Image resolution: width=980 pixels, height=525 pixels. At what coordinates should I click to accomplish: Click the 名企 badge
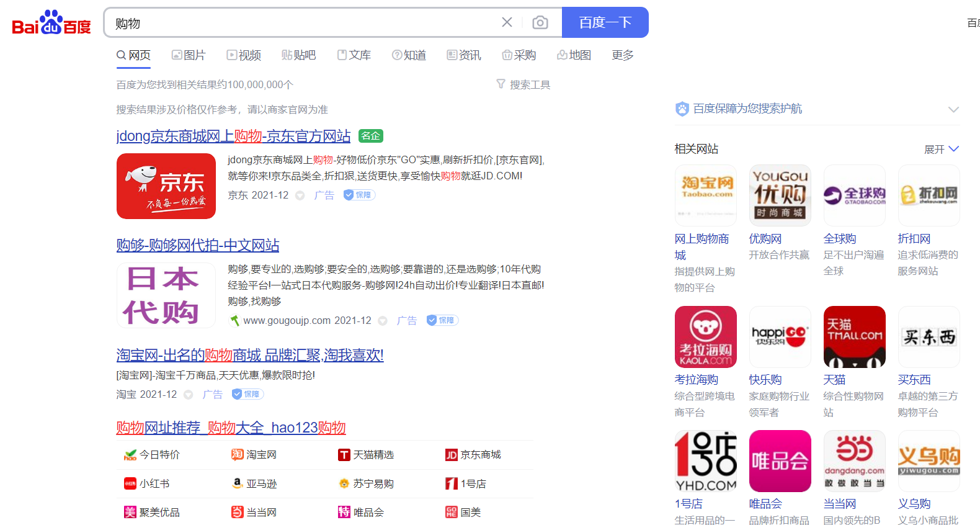point(371,136)
